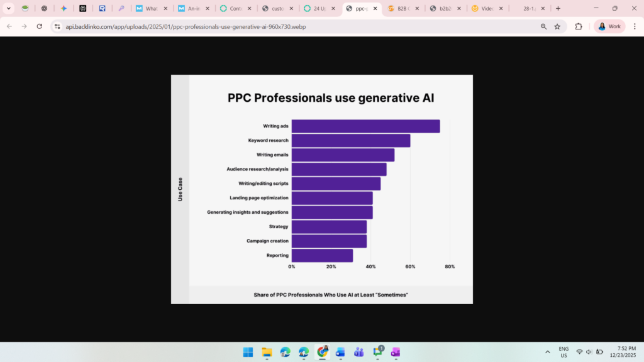Screen dimensions: 644x362
Task: Click the site information icon in the address bar
Action: 57,26
